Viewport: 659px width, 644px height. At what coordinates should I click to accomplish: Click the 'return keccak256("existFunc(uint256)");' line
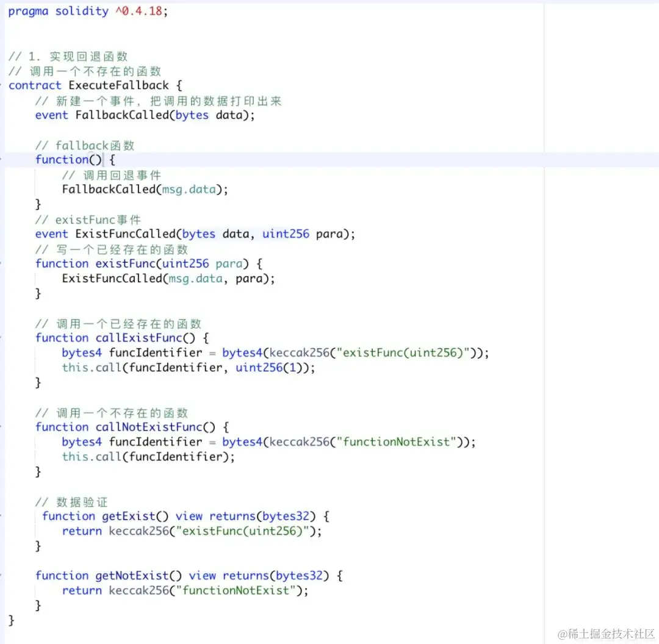pyautogui.click(x=192, y=531)
